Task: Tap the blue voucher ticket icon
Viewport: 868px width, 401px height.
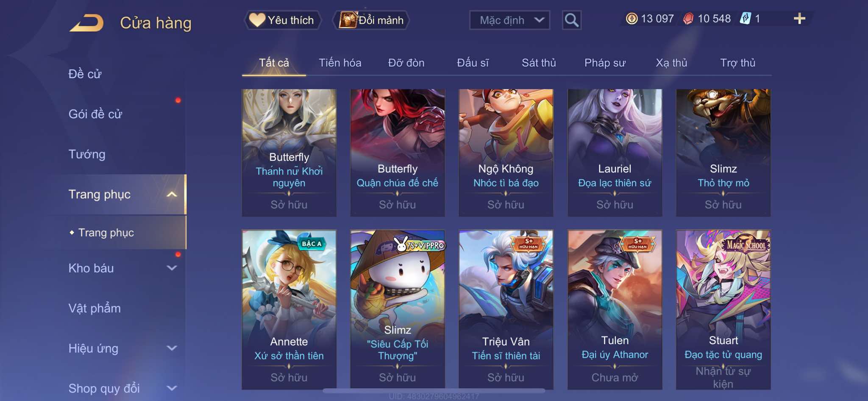Action: tap(745, 19)
